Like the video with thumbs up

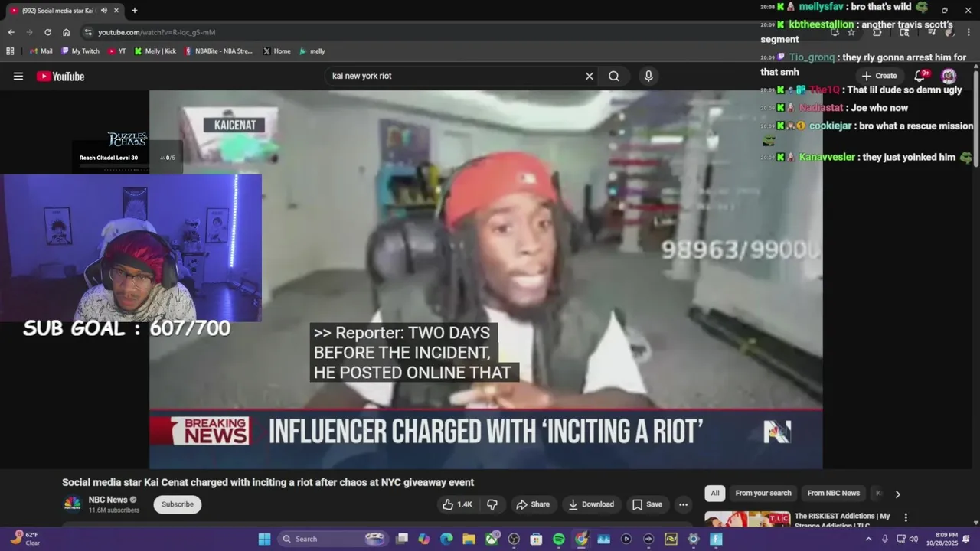(458, 504)
